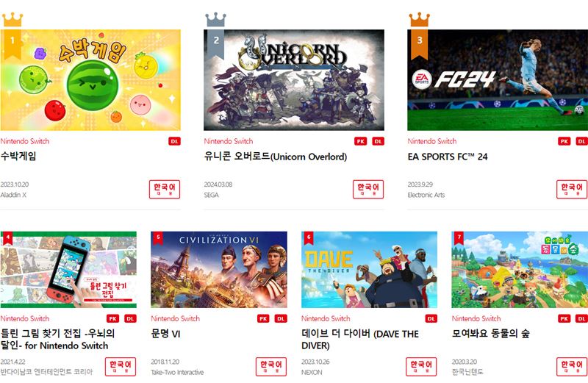Click the 한국어 badge next to NEXON
The width and height of the screenshot is (588, 383).
[421, 367]
